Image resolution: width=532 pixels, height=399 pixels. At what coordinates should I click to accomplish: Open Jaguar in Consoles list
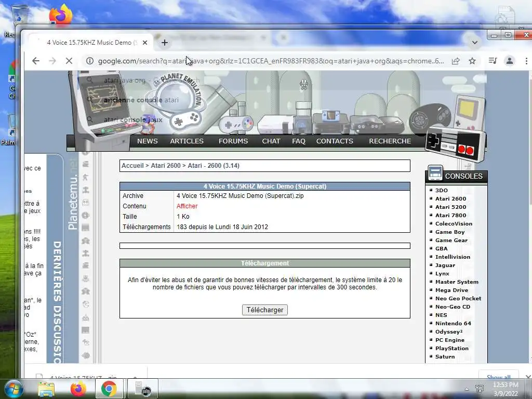[x=445, y=265]
